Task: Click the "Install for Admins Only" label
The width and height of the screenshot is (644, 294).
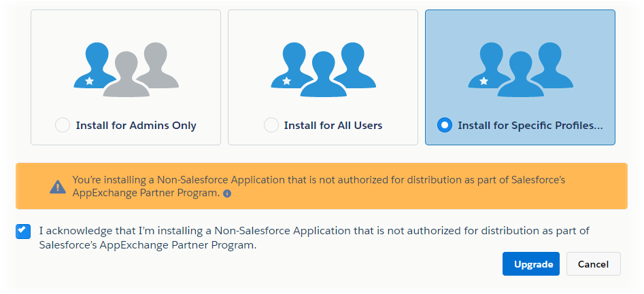Action: 136,125
